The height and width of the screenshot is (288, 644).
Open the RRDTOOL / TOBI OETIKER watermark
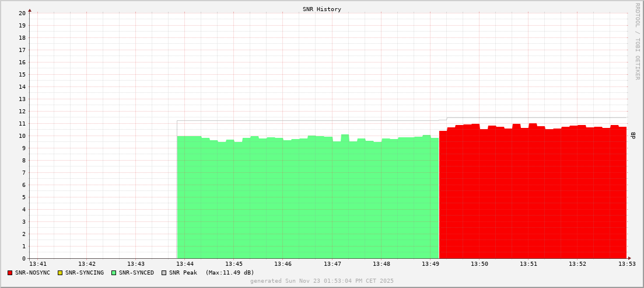[x=637, y=41]
